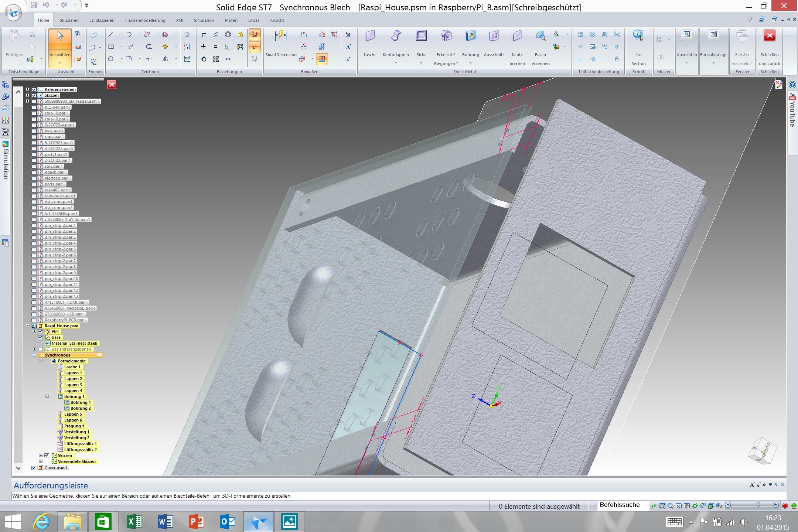The image size is (798, 532).
Task: Expand the Referenzebenen tree node
Action: point(27,89)
